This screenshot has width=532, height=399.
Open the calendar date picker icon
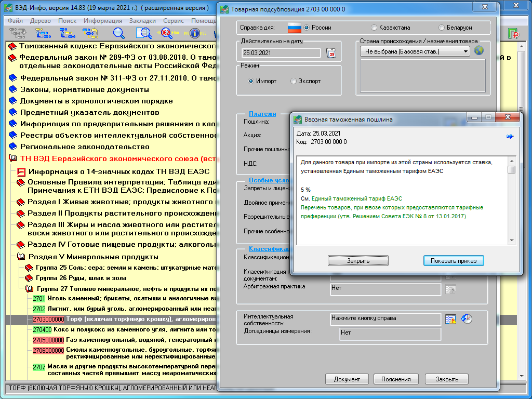[x=331, y=52]
